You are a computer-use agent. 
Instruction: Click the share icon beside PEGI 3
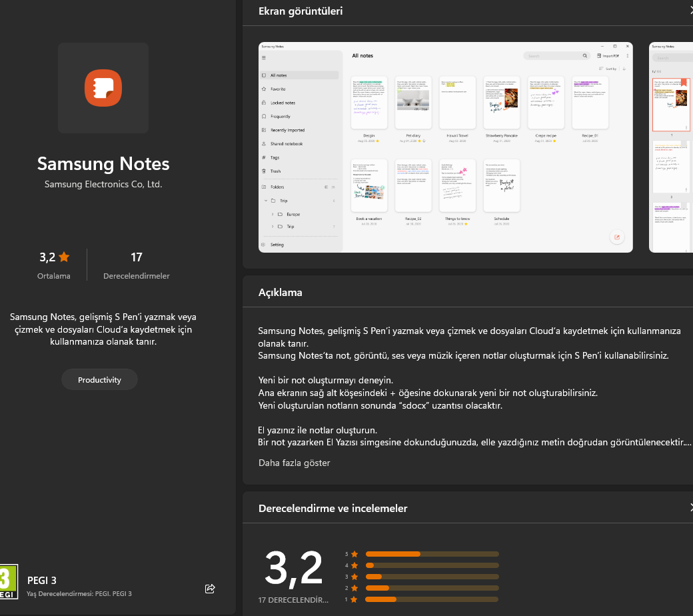(210, 589)
